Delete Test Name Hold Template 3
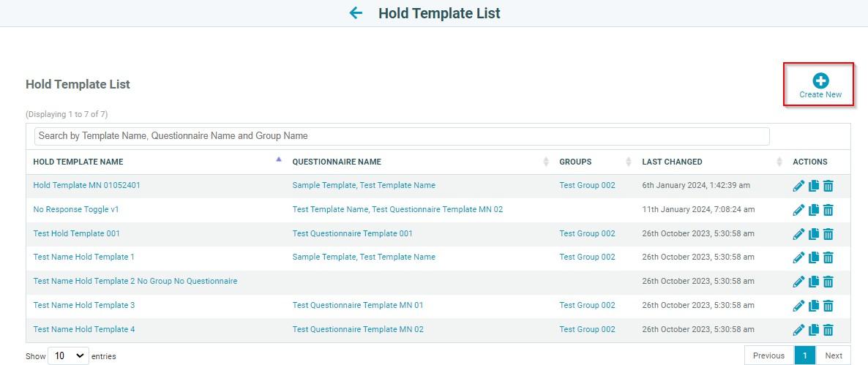The image size is (868, 365). 828,306
